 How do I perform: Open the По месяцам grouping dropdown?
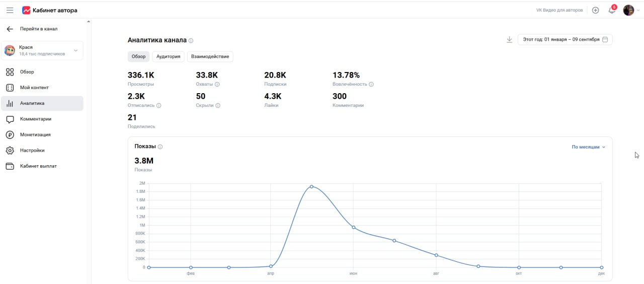pos(588,147)
